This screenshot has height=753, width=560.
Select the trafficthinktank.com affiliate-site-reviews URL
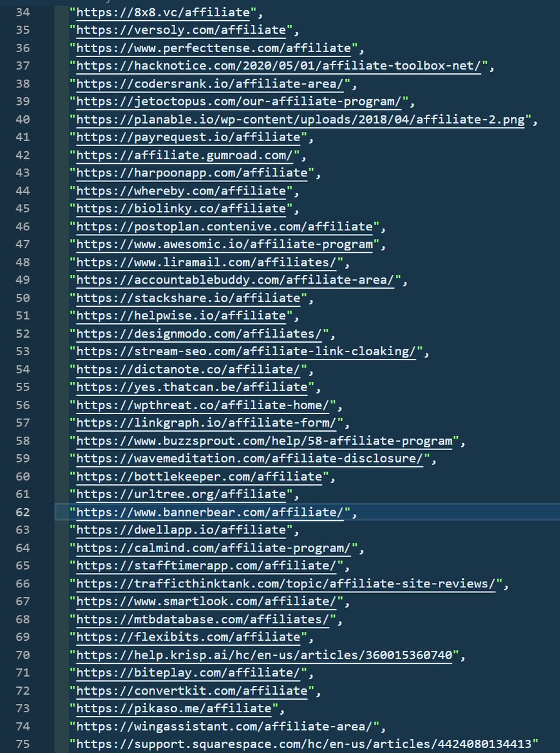(x=285, y=584)
